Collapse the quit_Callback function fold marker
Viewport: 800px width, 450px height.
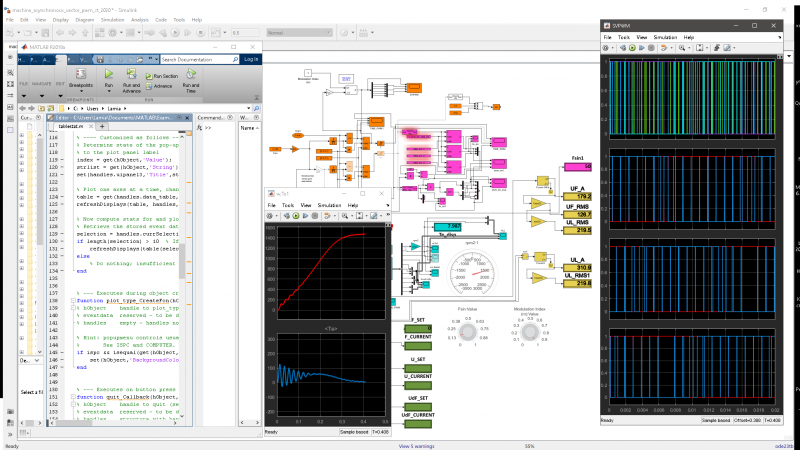pyautogui.click(x=73, y=397)
